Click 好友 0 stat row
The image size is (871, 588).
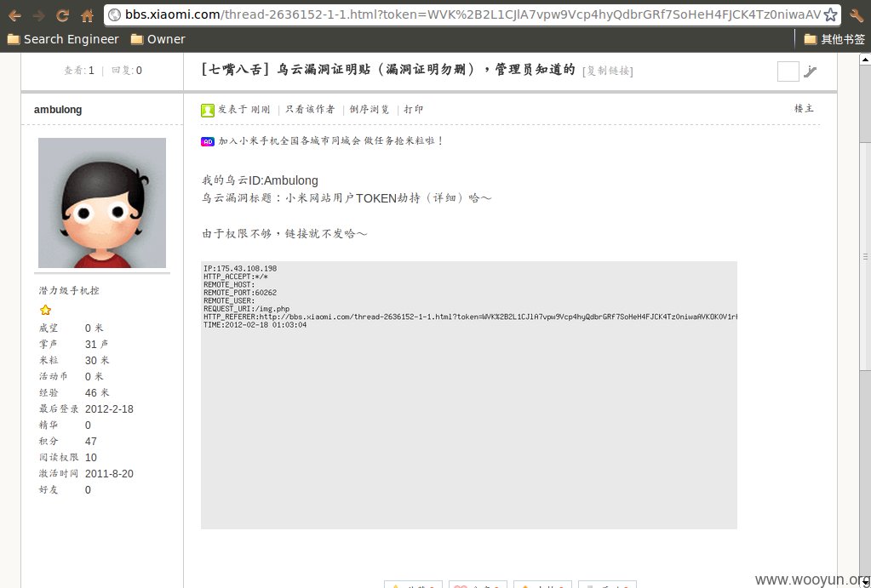click(x=65, y=490)
